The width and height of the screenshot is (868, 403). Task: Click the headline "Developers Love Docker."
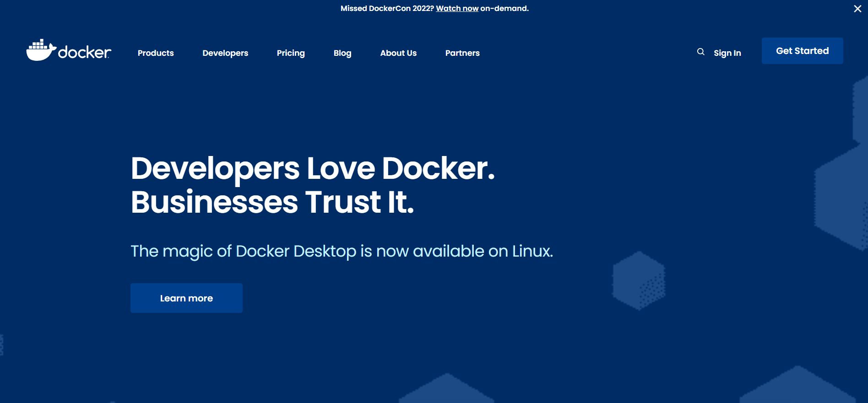pos(313,169)
